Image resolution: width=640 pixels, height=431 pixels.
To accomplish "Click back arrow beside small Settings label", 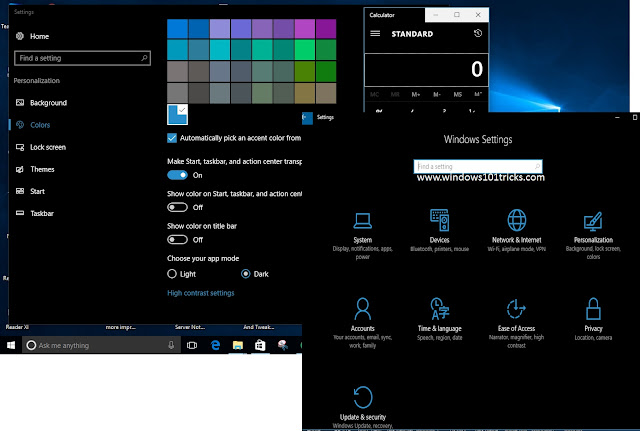I will click(x=307, y=118).
